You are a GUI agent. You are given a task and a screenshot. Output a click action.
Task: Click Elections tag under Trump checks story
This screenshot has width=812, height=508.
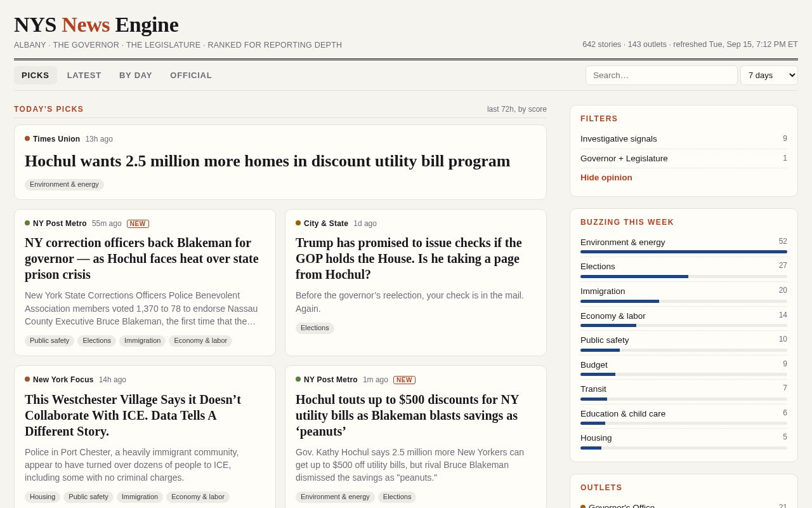[315, 328]
